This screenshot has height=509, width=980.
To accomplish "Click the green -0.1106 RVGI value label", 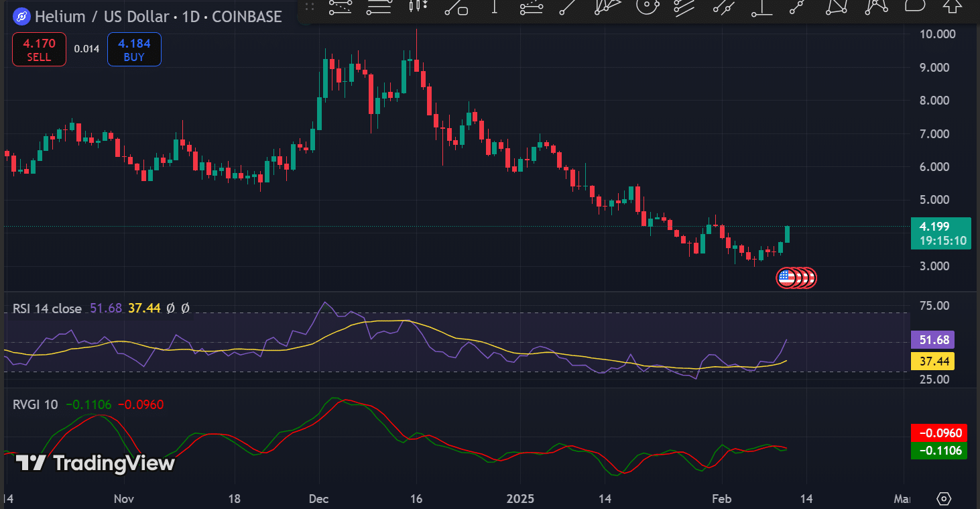I will click(938, 451).
